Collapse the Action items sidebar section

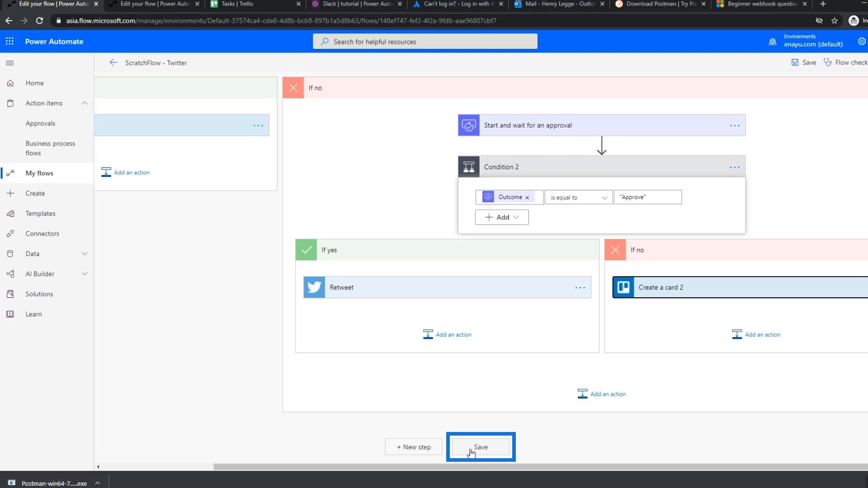coord(85,103)
